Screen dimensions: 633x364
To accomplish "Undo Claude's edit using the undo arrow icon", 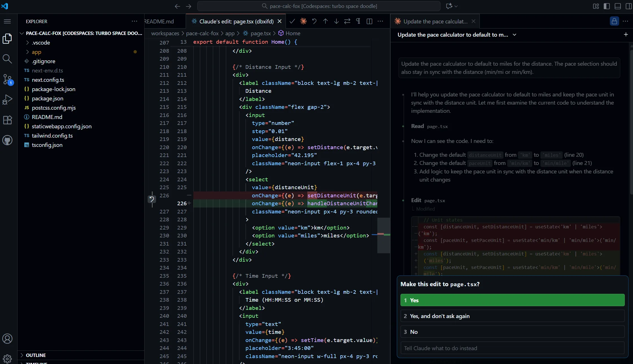I will 314,21.
